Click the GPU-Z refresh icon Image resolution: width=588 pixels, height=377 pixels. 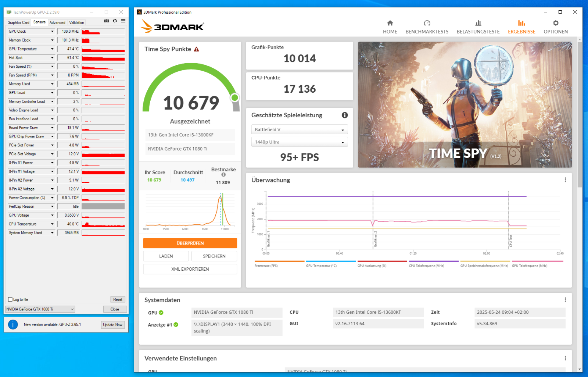(115, 21)
